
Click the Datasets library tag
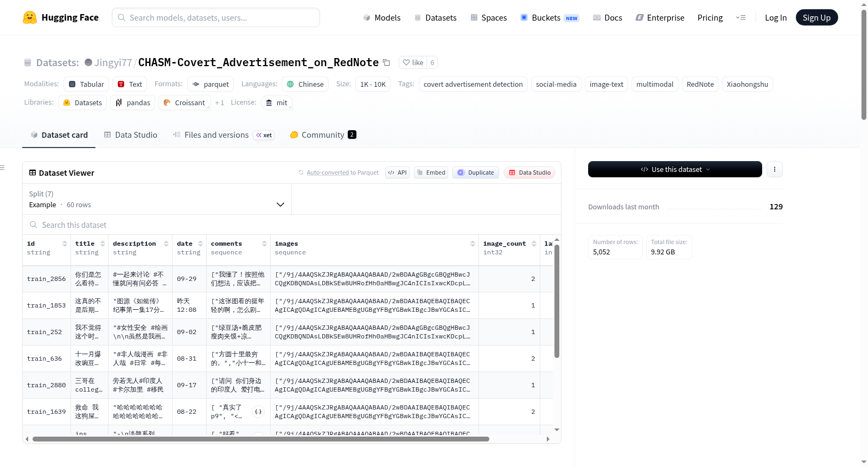[x=82, y=103]
